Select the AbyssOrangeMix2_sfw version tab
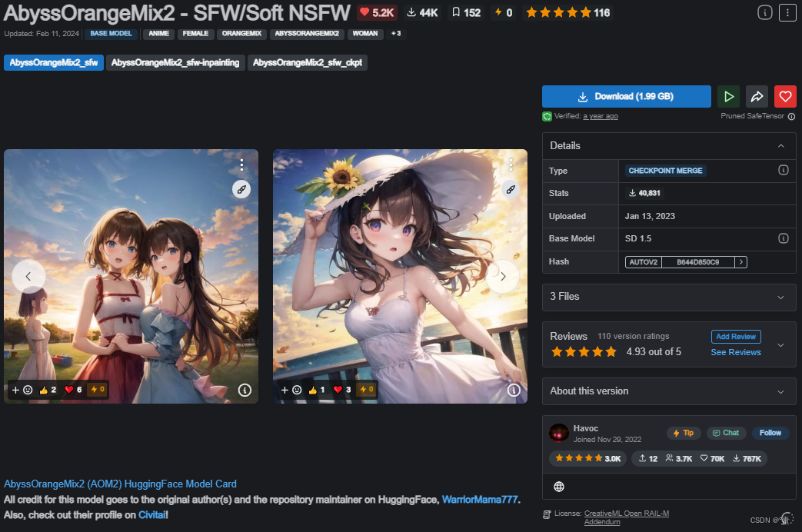 pos(54,62)
